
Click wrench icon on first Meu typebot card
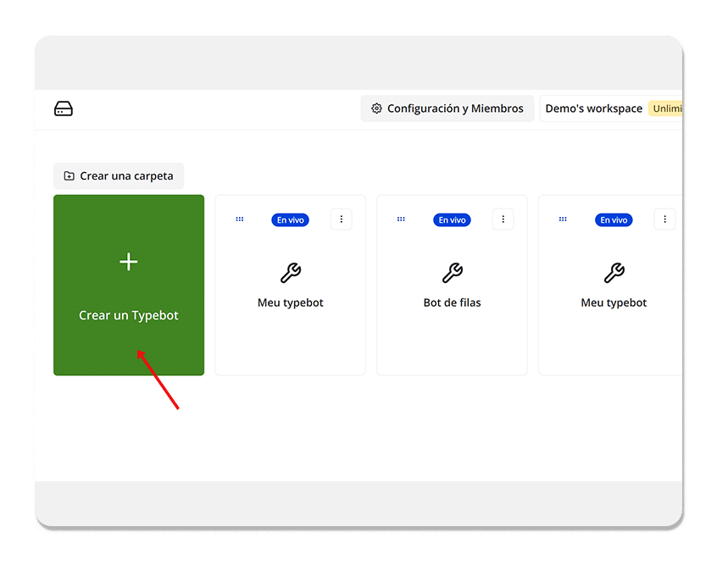coord(290,273)
